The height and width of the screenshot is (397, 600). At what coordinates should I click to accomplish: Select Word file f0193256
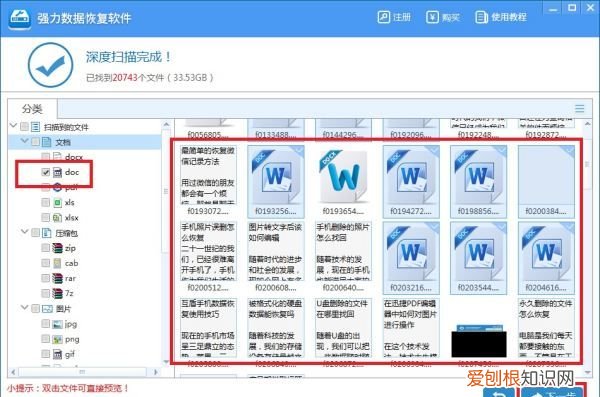point(276,181)
